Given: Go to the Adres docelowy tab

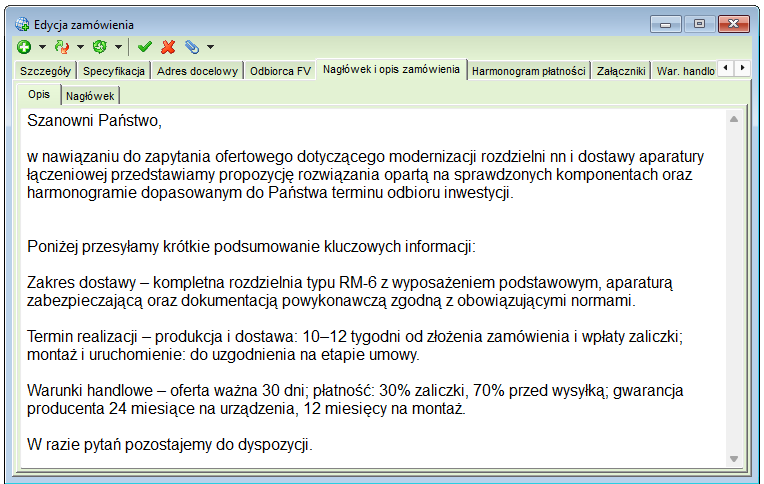Looking at the screenshot, I should point(197,71).
